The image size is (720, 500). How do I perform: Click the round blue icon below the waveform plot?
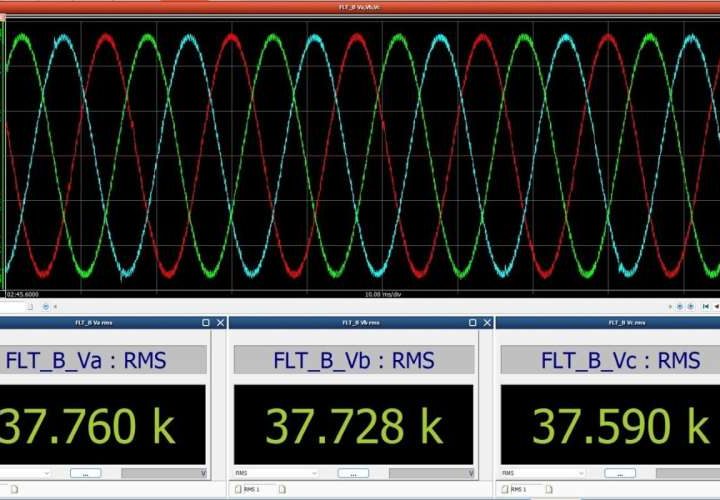point(46,307)
